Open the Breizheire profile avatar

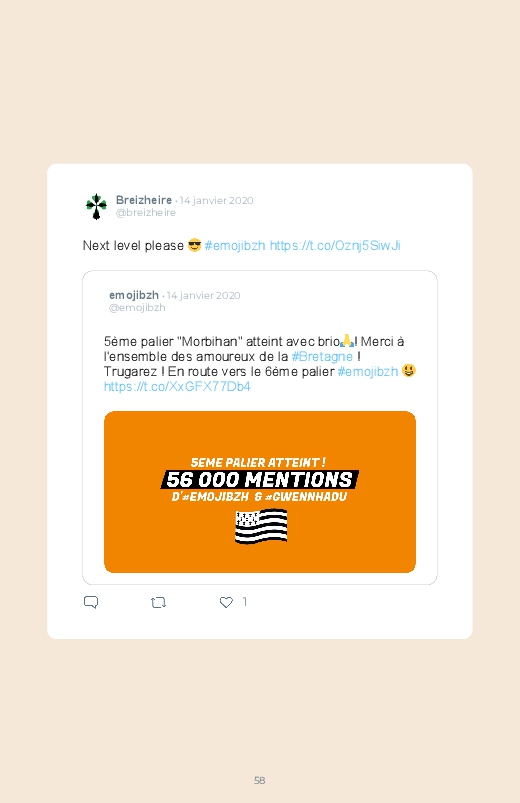96,206
